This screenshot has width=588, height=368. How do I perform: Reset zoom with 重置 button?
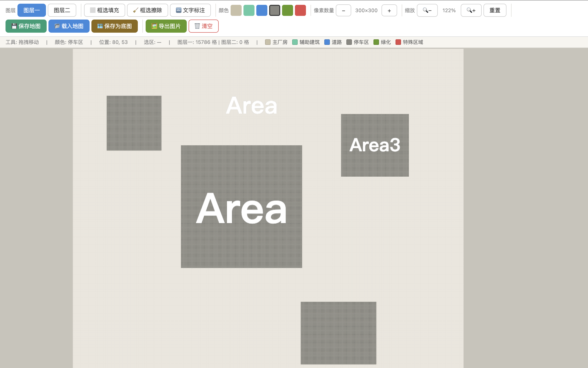(495, 11)
